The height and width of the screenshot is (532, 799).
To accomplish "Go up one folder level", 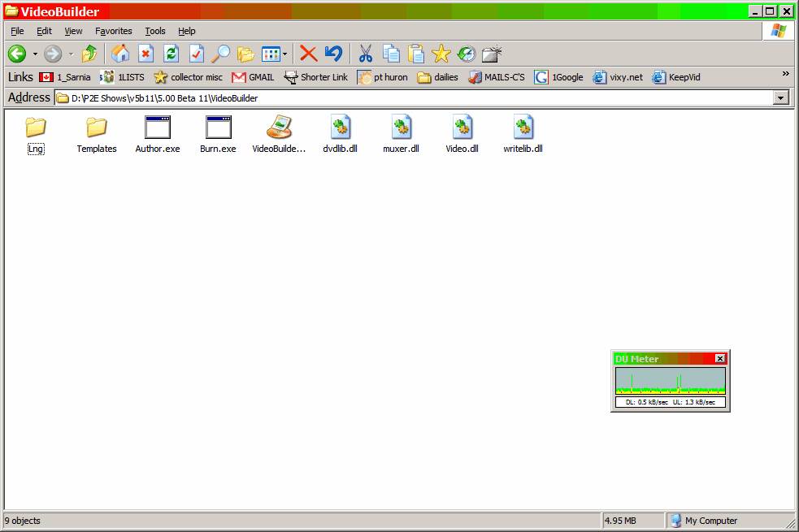I will pyautogui.click(x=89, y=54).
